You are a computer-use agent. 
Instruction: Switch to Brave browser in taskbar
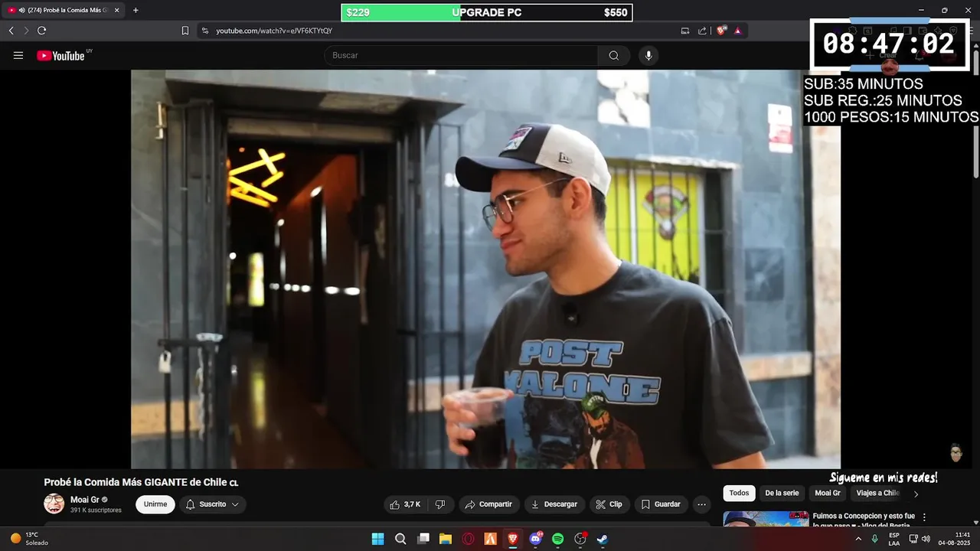(513, 539)
